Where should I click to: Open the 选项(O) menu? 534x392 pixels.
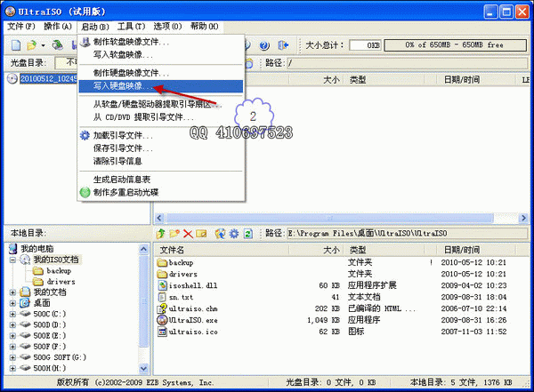(167, 26)
